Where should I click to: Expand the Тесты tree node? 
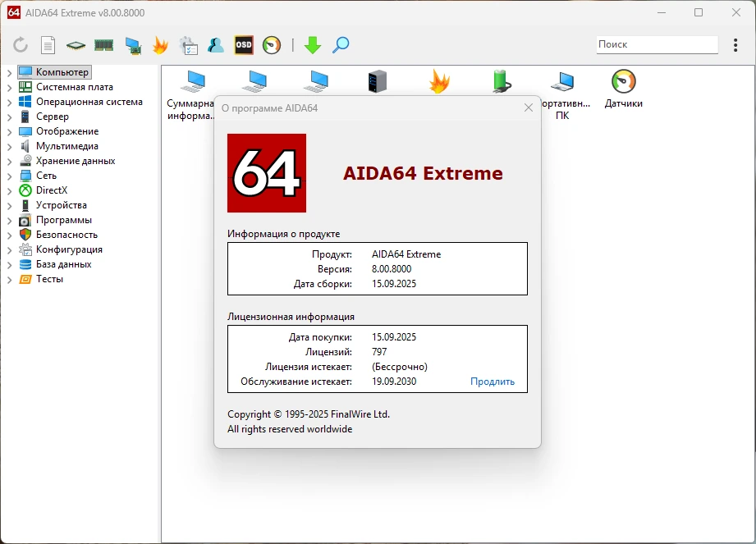point(9,280)
